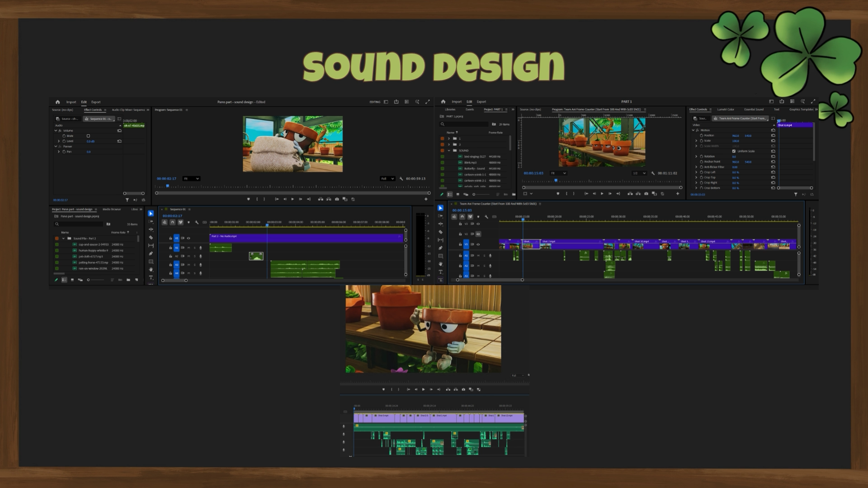Select the Rectangle tool in the PART 1 window
Viewport: 868px width, 488px height.
pos(441,256)
